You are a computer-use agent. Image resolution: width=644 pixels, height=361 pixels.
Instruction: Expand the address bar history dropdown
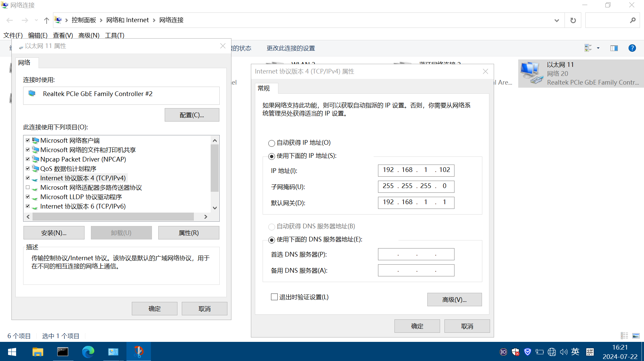coord(556,20)
